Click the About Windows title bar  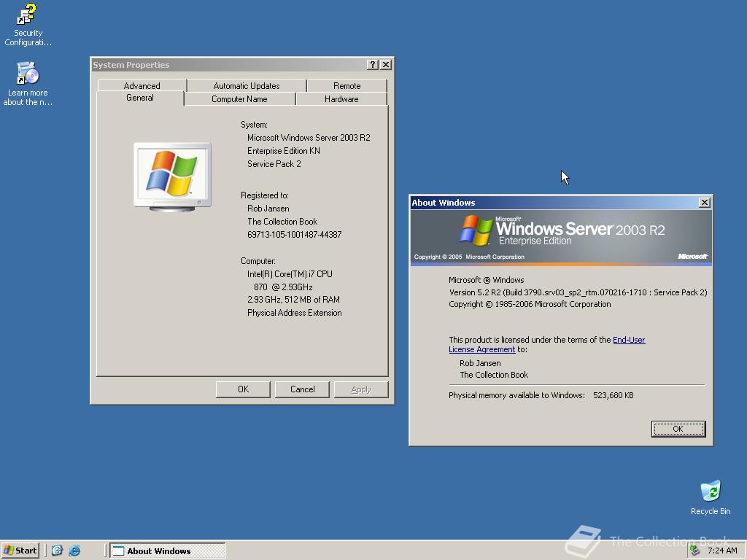553,203
